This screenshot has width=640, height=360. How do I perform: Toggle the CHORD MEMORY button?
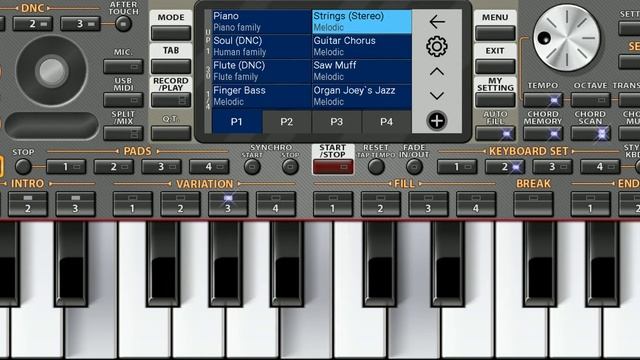click(543, 133)
